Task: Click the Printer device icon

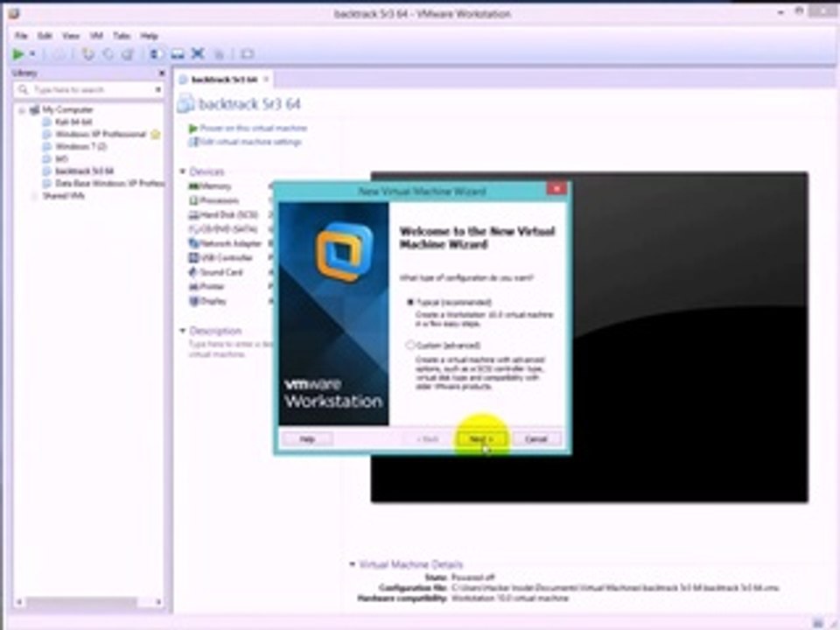Action: (x=193, y=287)
